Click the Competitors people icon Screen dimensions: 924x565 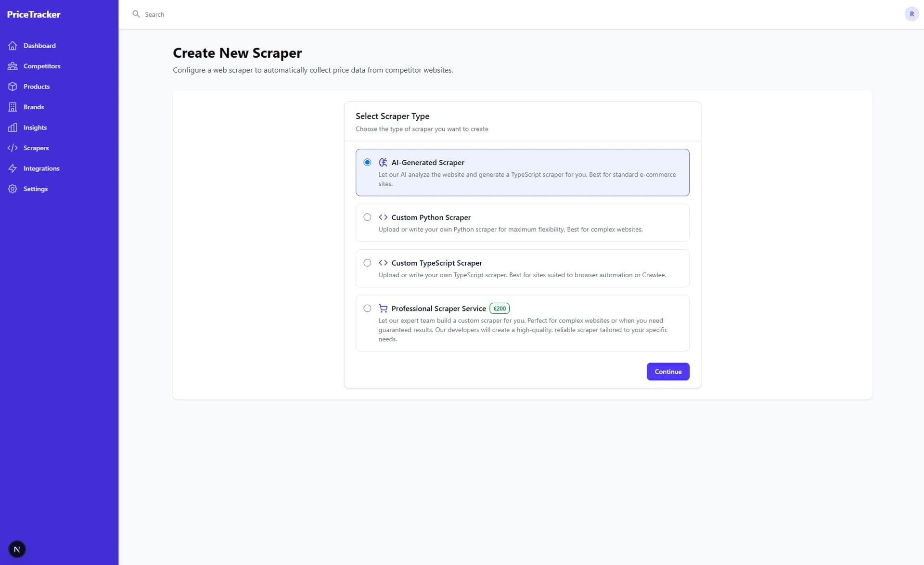[x=13, y=66]
